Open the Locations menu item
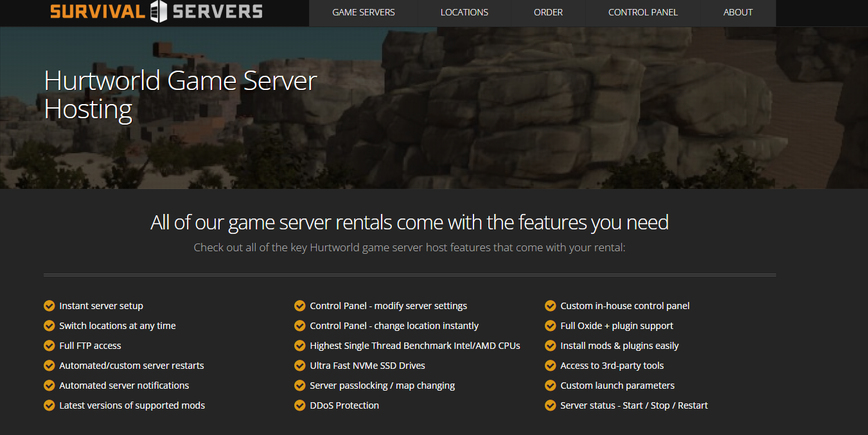 tap(465, 12)
